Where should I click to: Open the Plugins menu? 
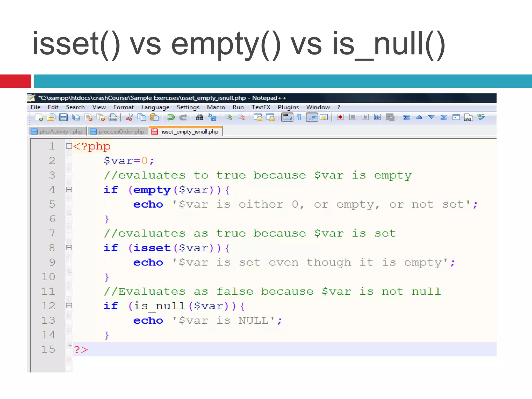tap(288, 107)
